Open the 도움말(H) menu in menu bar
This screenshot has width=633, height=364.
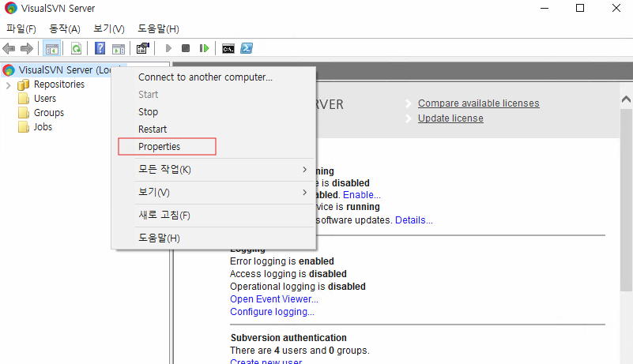(x=158, y=28)
